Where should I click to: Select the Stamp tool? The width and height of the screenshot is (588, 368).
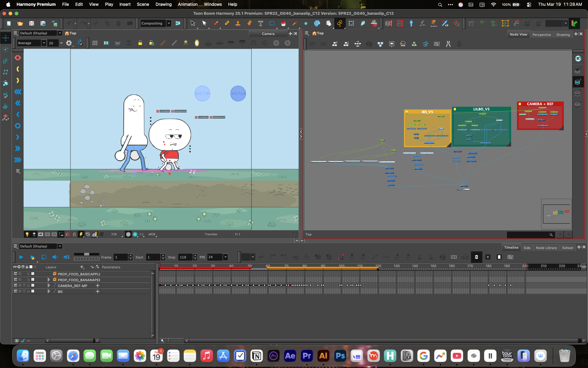(x=238, y=23)
